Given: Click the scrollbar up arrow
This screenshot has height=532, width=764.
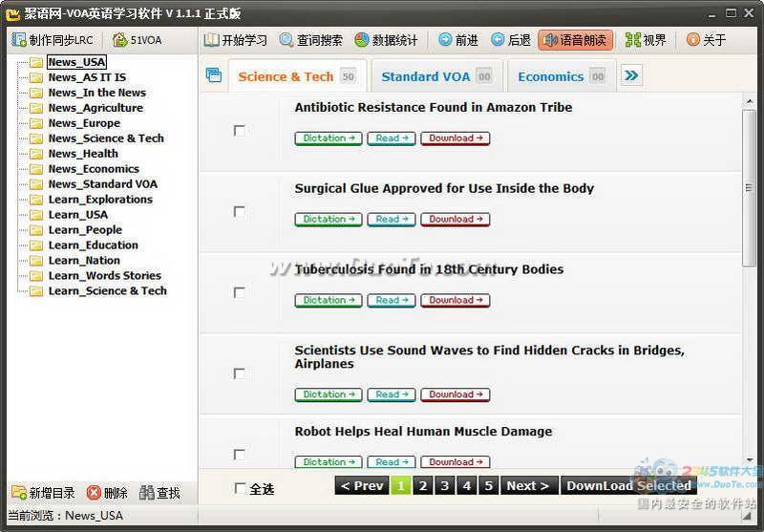Looking at the screenshot, I should tap(749, 101).
